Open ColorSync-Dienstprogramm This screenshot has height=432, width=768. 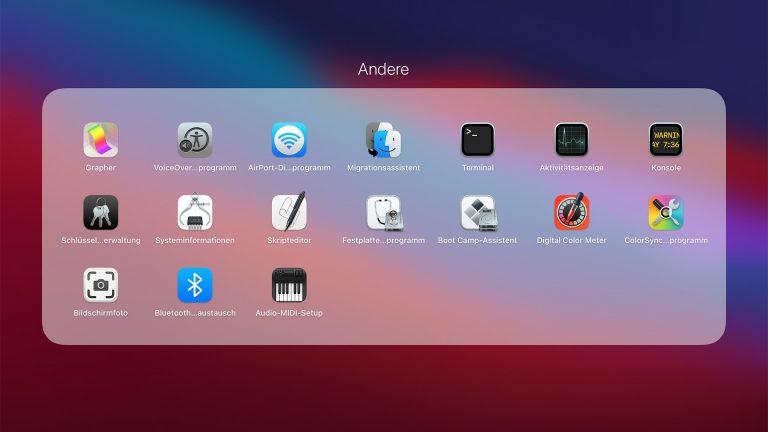666,213
